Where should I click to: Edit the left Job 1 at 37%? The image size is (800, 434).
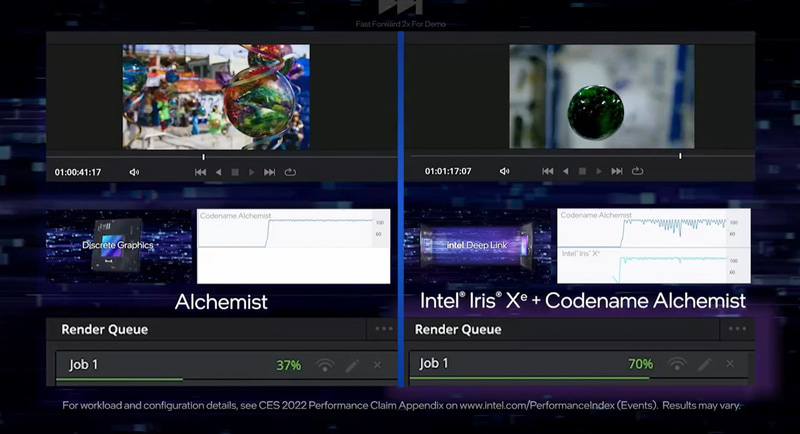tap(352, 365)
